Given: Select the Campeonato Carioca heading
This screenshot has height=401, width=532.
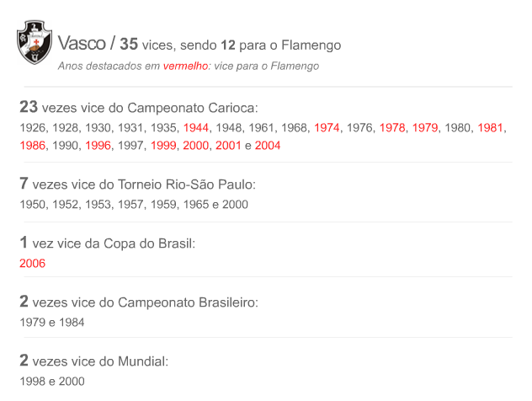Looking at the screenshot, I should tap(138, 108).
